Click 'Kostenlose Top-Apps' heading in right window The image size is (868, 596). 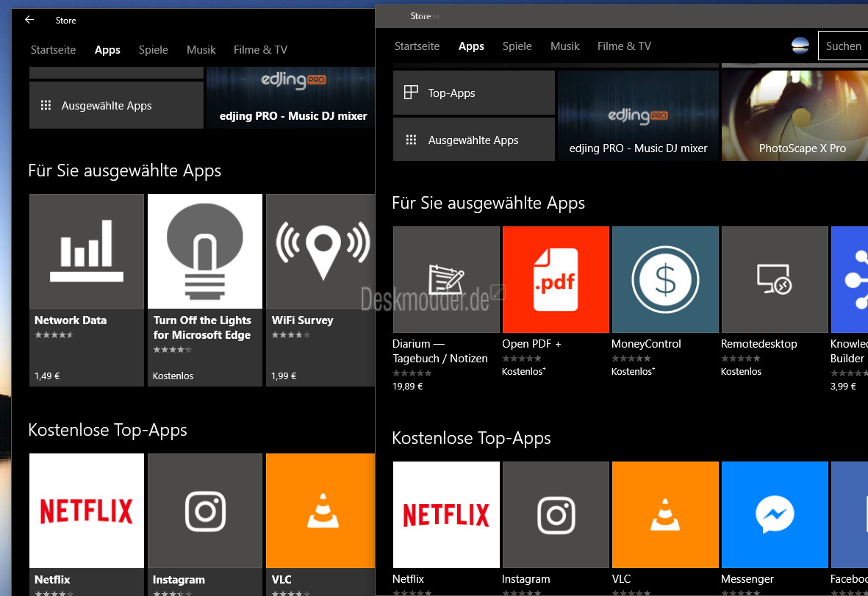(471, 438)
